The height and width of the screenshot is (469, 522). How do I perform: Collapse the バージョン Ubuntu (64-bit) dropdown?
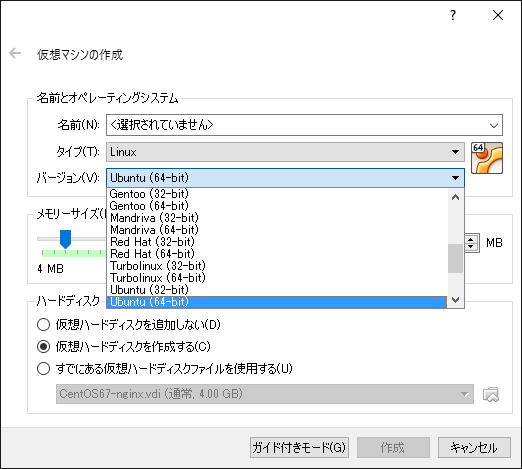click(x=285, y=178)
